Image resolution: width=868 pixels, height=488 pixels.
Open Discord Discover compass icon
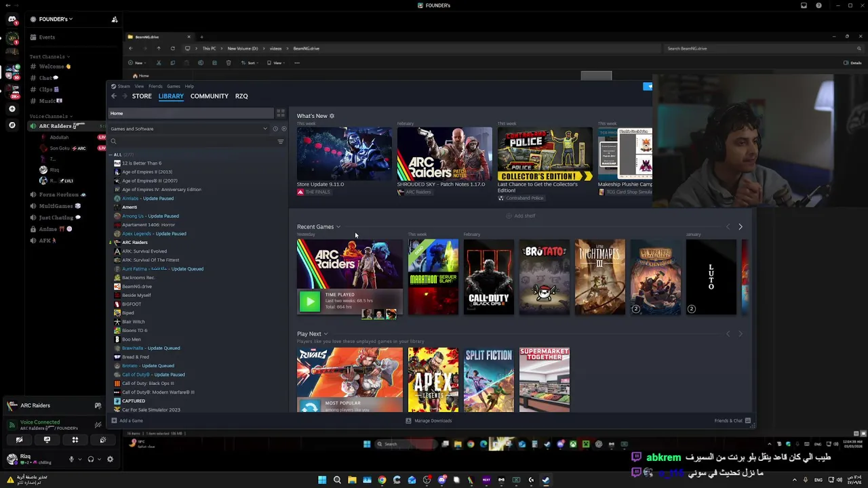tap(12, 125)
